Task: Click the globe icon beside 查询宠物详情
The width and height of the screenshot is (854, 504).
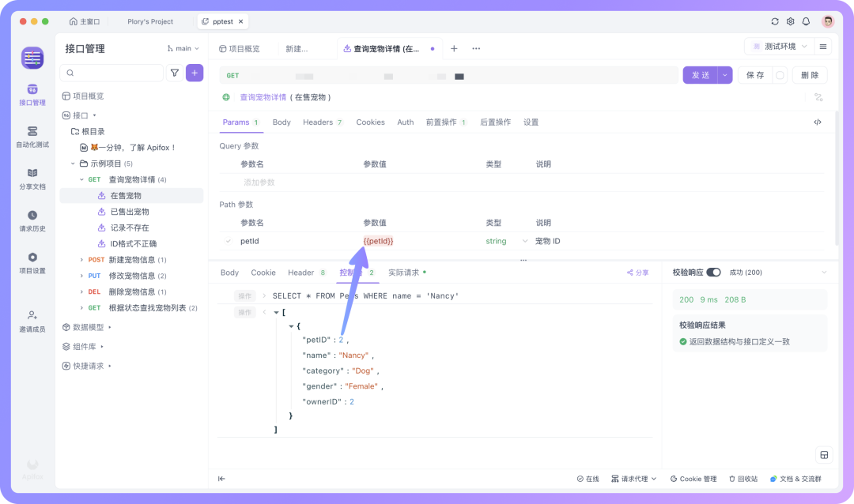Action: [226, 97]
